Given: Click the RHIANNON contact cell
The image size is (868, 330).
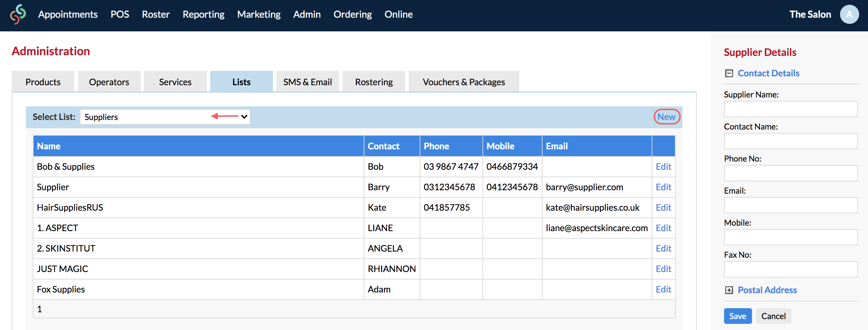Looking at the screenshot, I should point(392,269).
